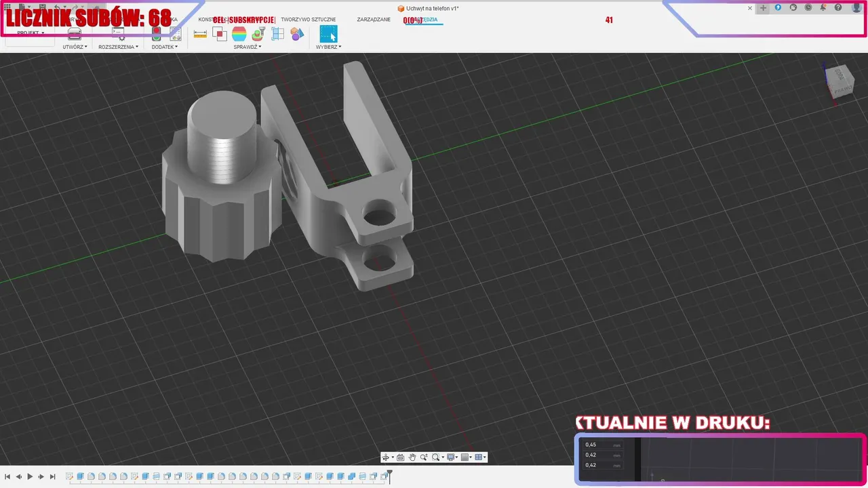Select the first sketch feature in timeline
Image resolution: width=868 pixels, height=488 pixels.
69,477
